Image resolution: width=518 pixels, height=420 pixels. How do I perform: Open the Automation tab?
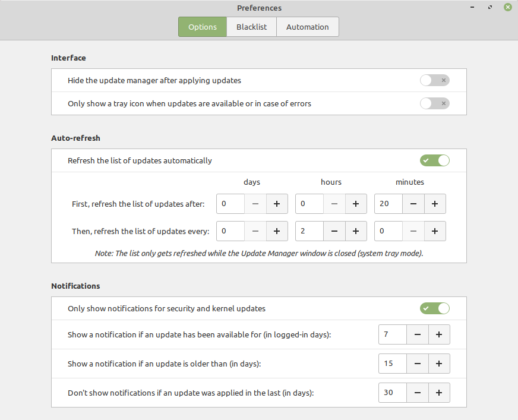307,27
